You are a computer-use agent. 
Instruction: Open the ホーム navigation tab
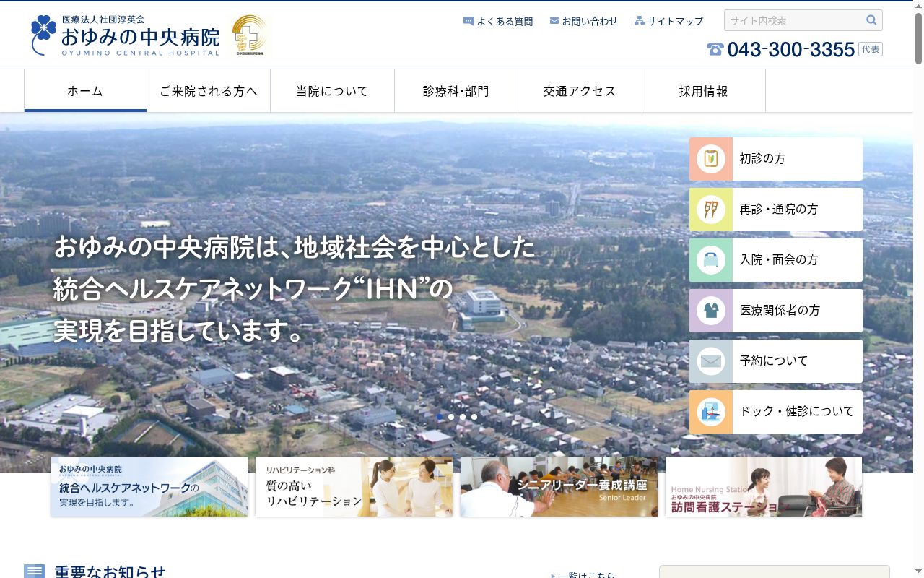tap(85, 91)
